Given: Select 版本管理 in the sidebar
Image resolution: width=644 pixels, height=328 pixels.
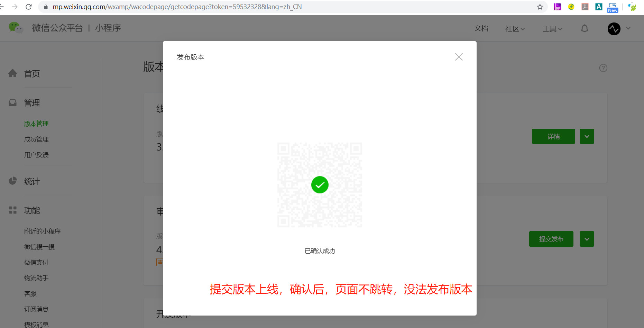Looking at the screenshot, I should pyautogui.click(x=36, y=124).
